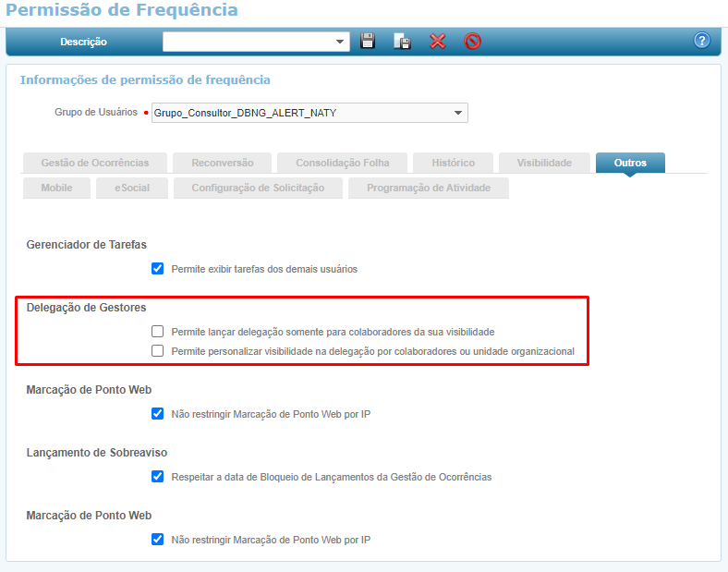
Task: Open the Configuração de Solicitação tab
Action: click(x=258, y=188)
